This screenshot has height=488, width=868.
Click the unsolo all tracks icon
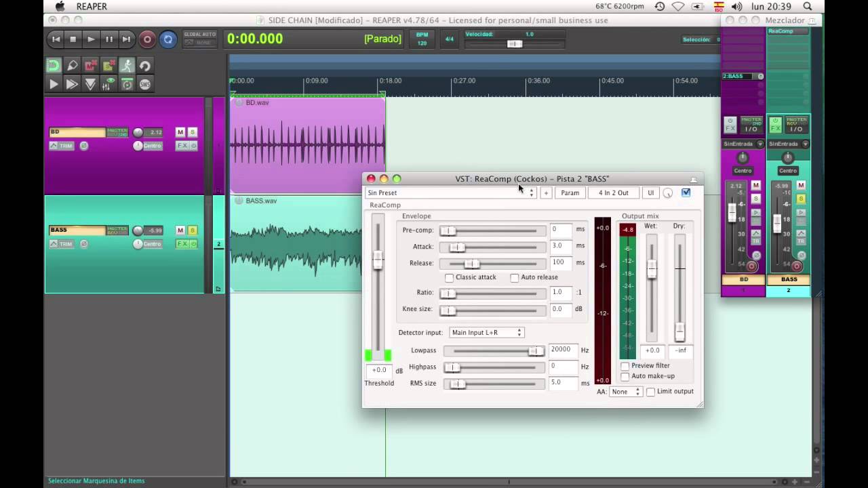coord(108,66)
